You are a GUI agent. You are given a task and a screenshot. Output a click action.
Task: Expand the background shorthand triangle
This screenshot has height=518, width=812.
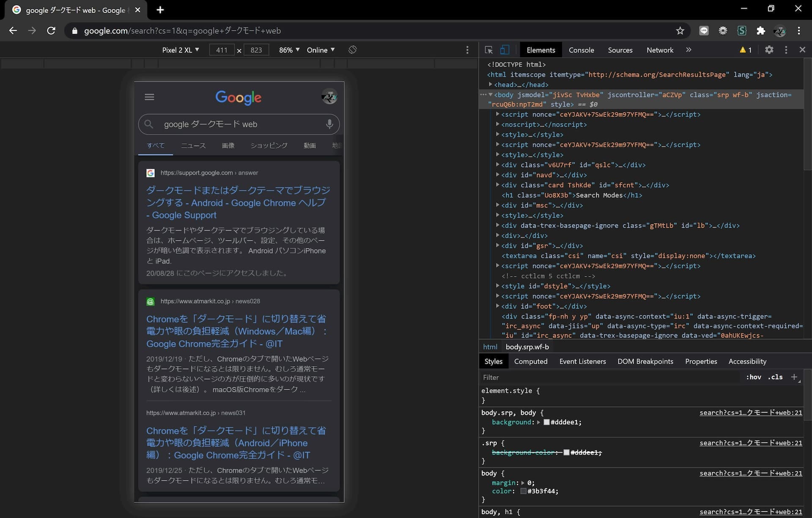coord(539,422)
